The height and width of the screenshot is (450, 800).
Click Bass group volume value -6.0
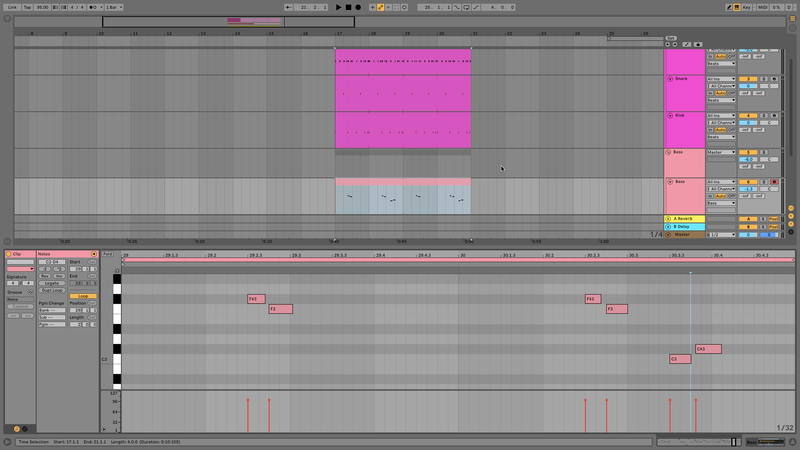(x=748, y=159)
